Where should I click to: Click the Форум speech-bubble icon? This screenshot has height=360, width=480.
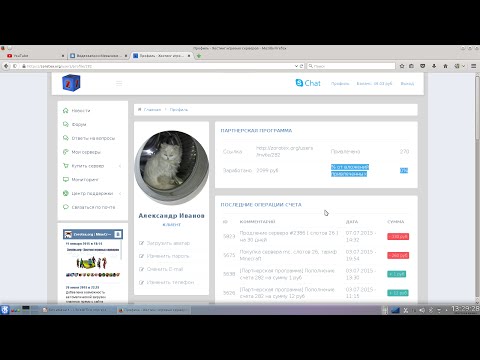click(x=66, y=124)
